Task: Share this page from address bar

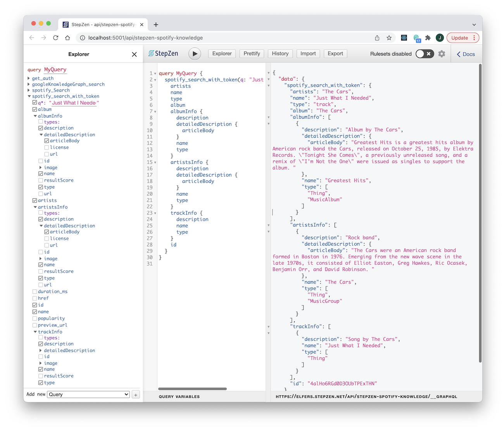Action: (x=377, y=38)
